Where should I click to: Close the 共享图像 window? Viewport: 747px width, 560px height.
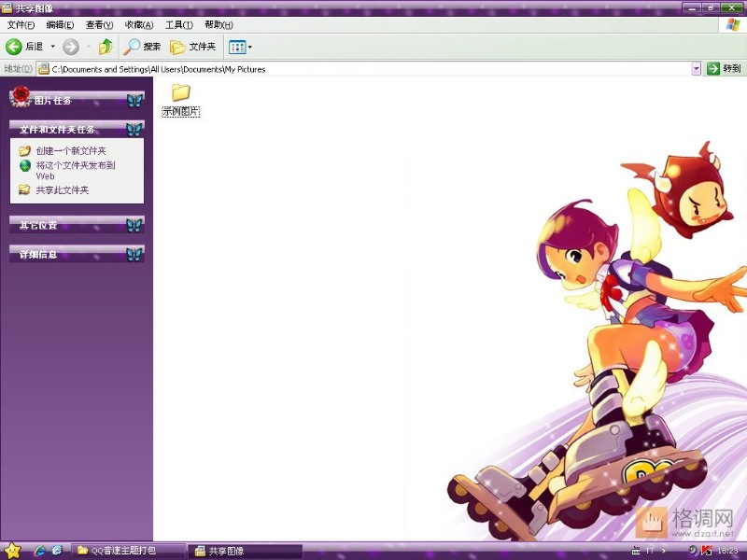click(731, 7)
